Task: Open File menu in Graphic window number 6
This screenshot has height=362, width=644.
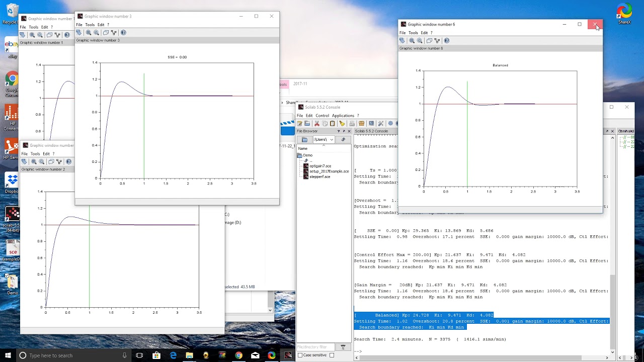Action: [403, 33]
